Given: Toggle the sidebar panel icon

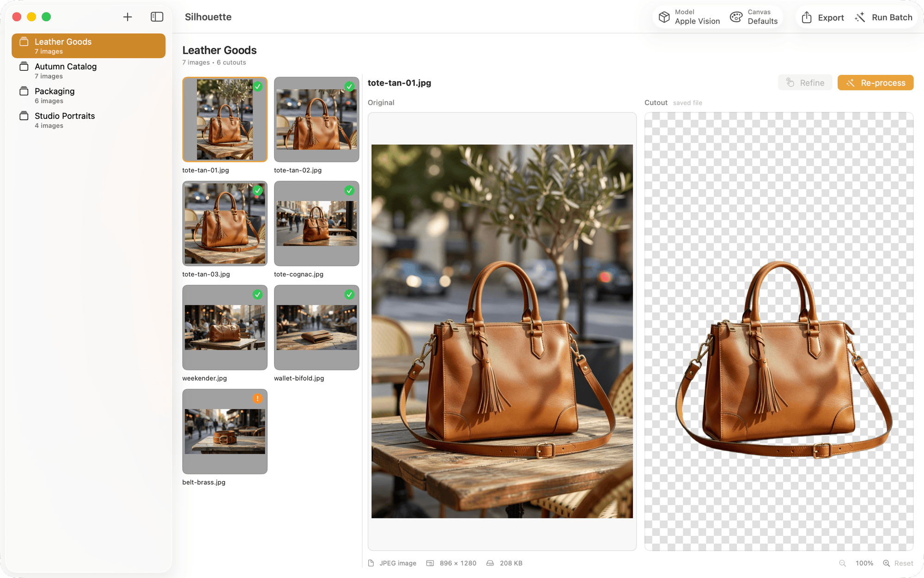Looking at the screenshot, I should [157, 17].
